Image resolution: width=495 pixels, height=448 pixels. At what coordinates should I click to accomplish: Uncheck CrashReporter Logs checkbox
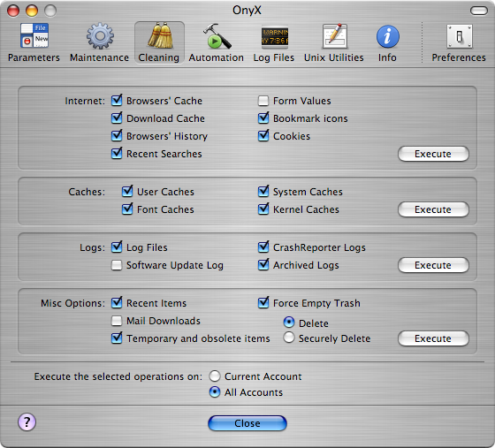263,247
